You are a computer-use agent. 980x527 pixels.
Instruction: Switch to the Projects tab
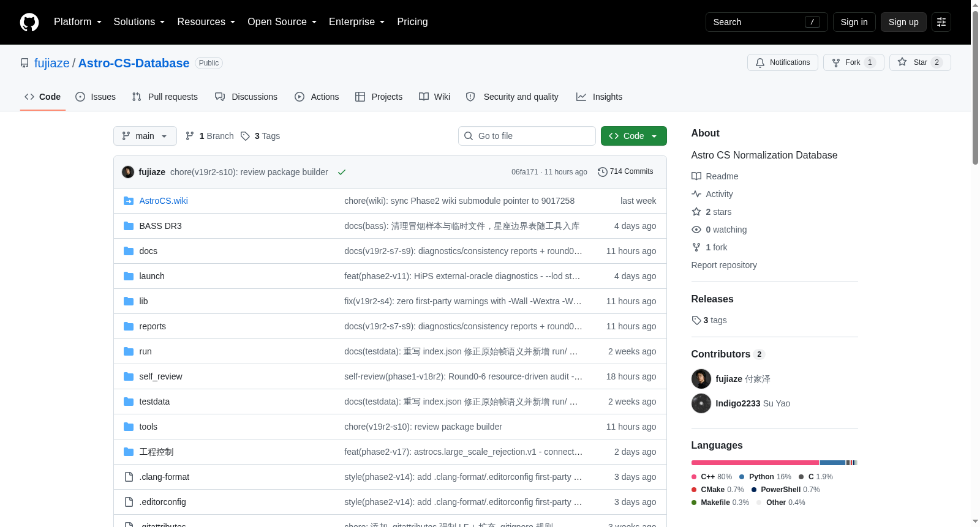coord(379,97)
